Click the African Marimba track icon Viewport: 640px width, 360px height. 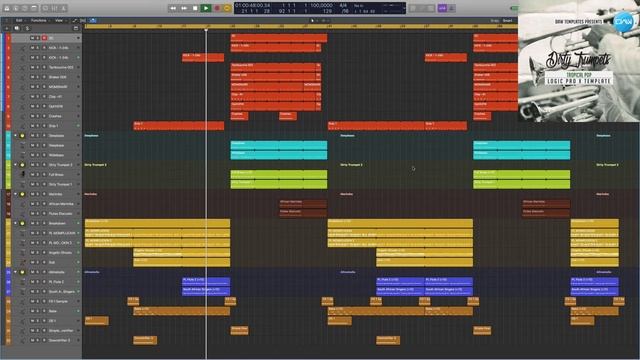(x=22, y=204)
